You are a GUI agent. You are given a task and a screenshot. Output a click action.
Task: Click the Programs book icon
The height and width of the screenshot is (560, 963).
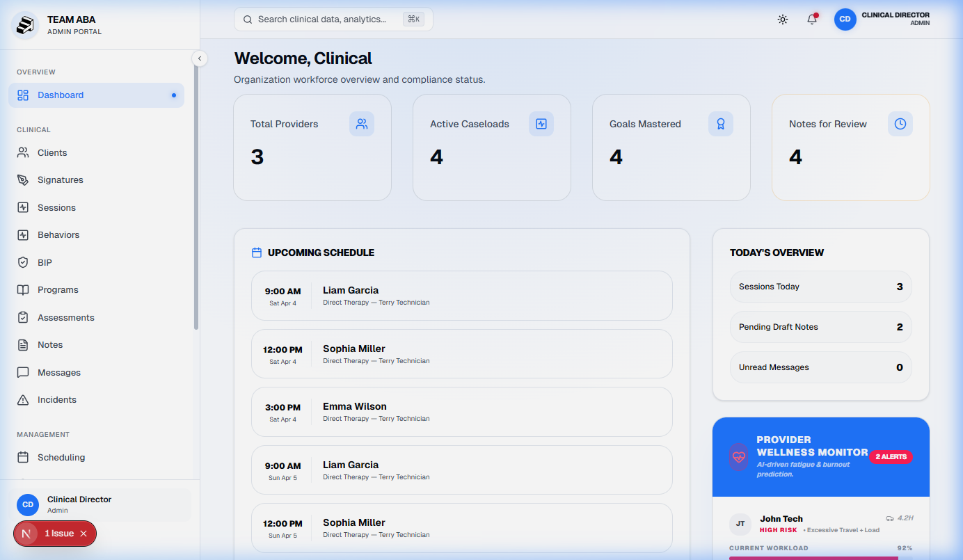23,289
